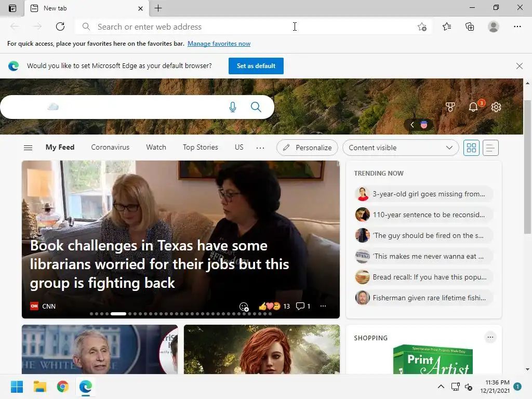
Task: Click the page vertical scrollbar thumb
Action: (x=527, y=167)
